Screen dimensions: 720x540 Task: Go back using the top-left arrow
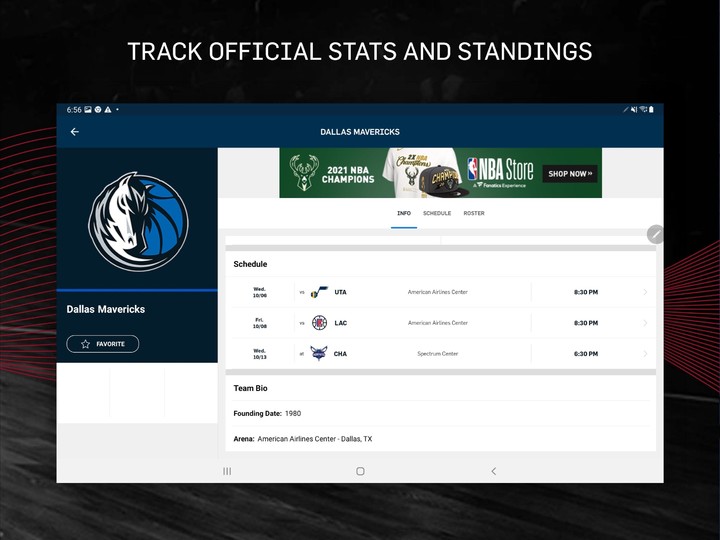pyautogui.click(x=74, y=132)
